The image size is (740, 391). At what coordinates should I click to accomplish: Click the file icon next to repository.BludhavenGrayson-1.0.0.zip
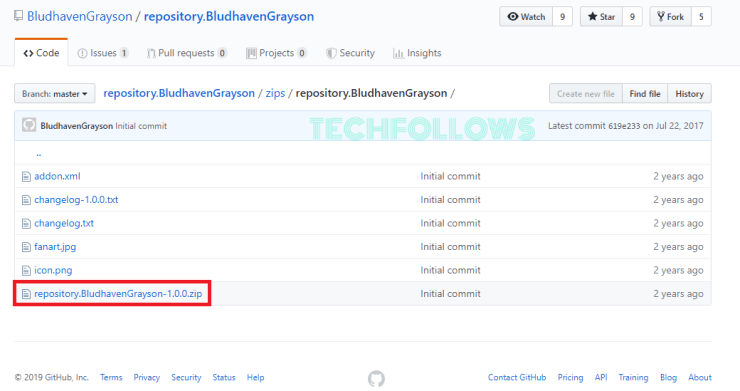click(26, 294)
